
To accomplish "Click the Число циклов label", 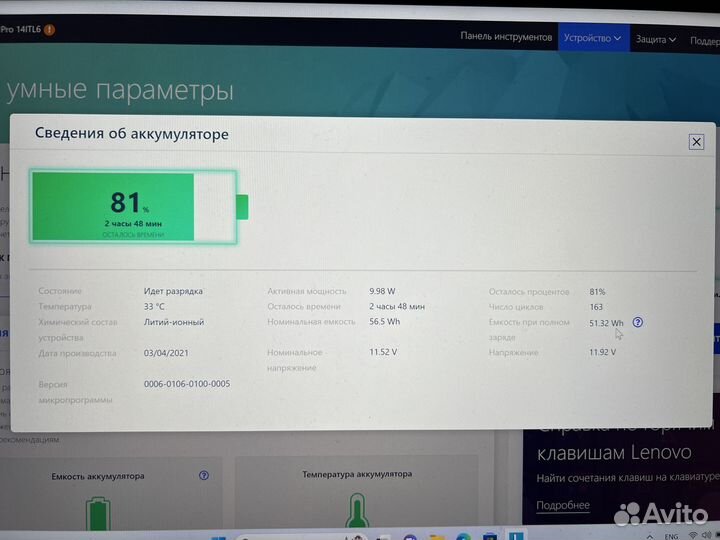I will (x=516, y=307).
